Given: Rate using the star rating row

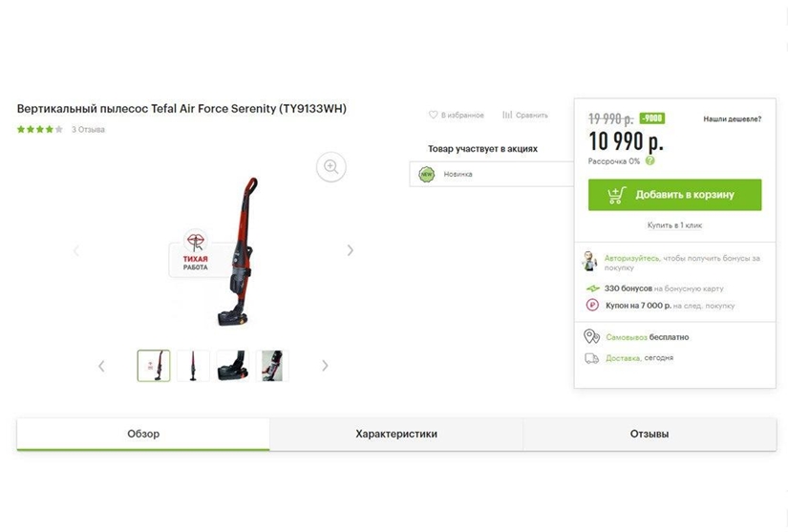Looking at the screenshot, I should (x=40, y=130).
